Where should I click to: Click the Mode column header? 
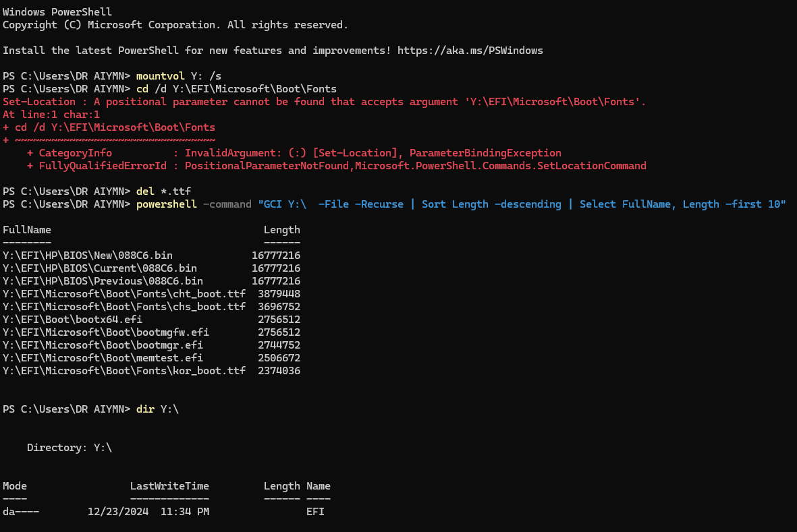pos(15,485)
